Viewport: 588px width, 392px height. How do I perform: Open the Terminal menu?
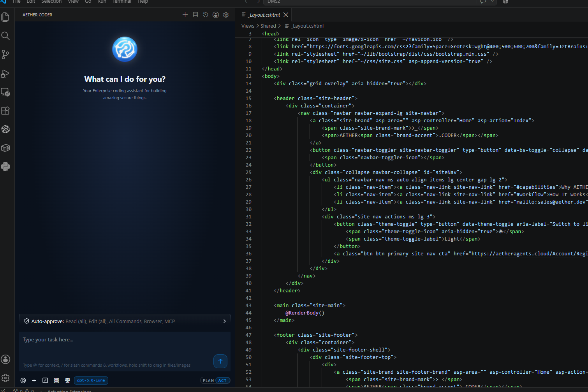coord(122,2)
